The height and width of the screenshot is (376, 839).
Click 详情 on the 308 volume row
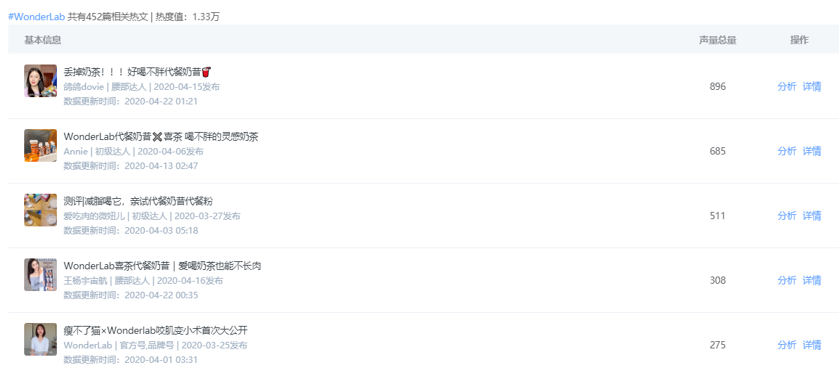(812, 280)
